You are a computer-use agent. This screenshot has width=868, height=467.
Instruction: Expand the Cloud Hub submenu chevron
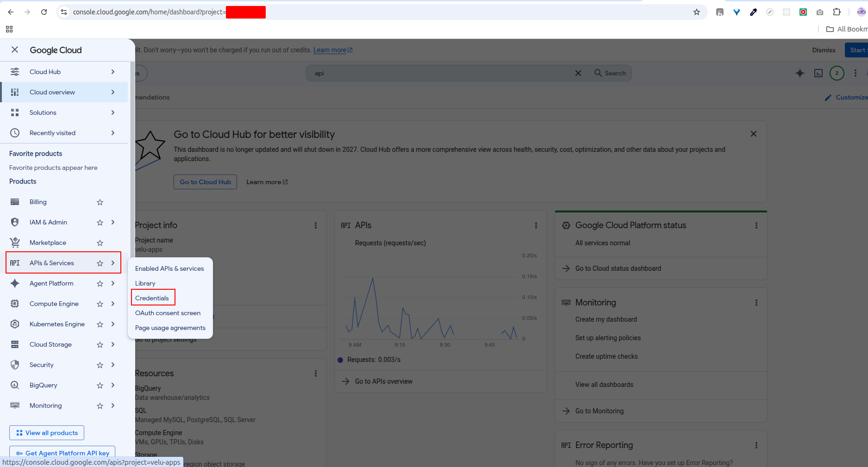point(113,72)
